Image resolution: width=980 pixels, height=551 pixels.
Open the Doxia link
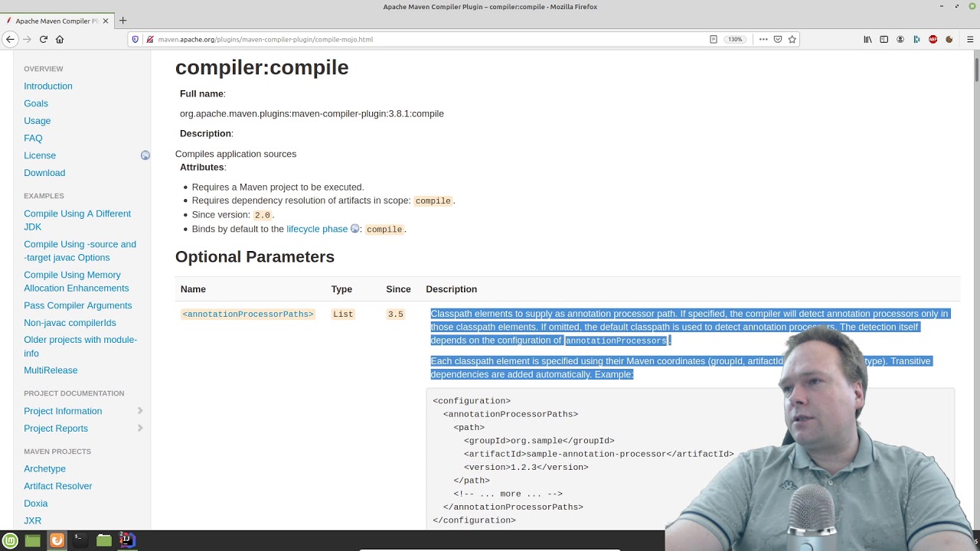[x=36, y=504]
